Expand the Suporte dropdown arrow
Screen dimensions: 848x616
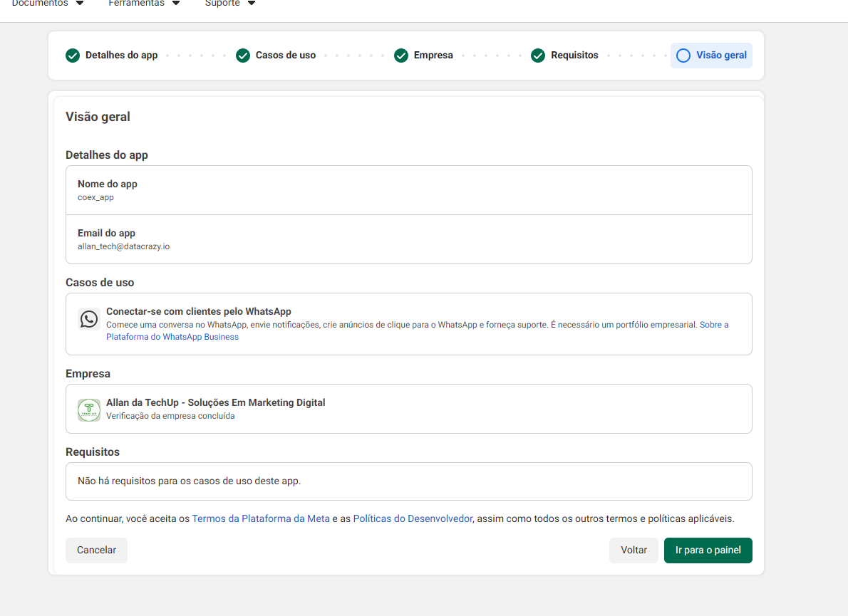[x=252, y=4]
